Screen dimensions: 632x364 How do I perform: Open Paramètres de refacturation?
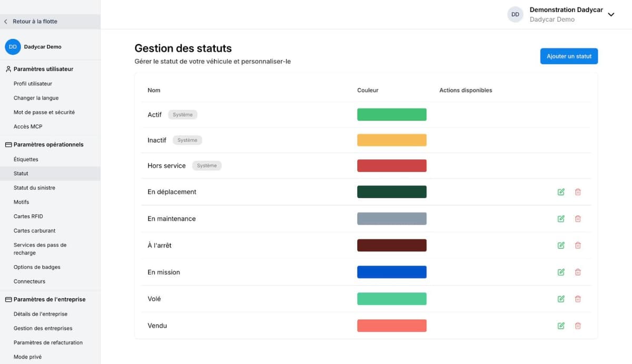48,342
